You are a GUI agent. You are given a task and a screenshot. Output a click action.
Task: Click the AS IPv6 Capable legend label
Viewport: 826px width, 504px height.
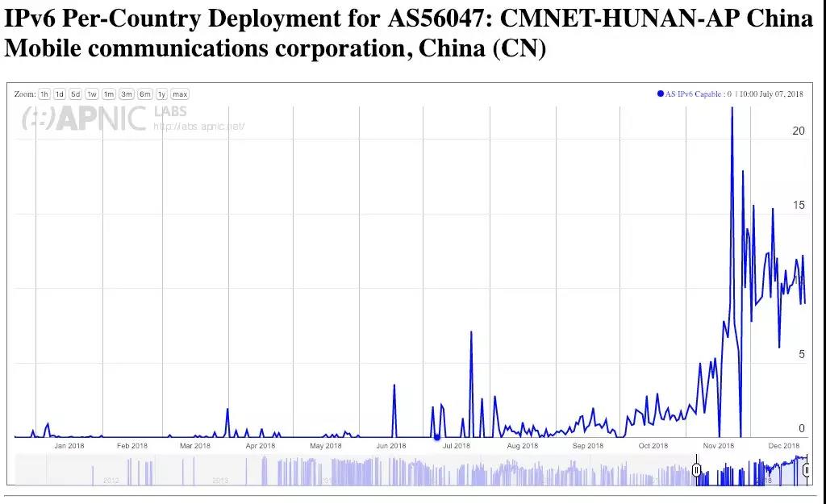(694, 94)
